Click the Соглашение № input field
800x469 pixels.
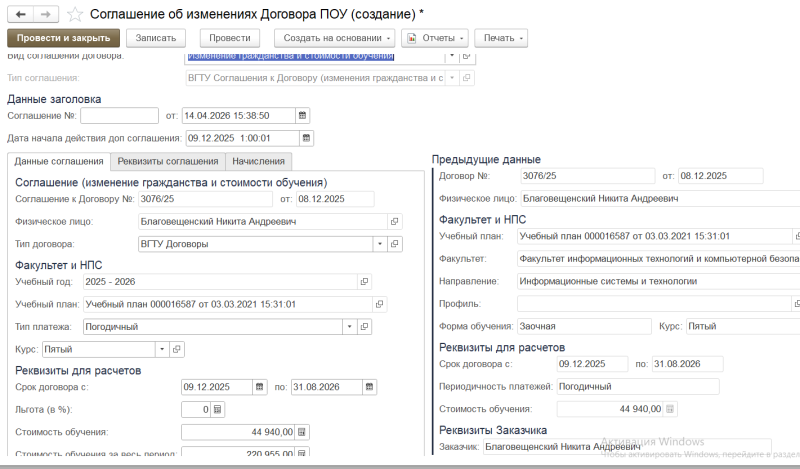click(x=119, y=116)
